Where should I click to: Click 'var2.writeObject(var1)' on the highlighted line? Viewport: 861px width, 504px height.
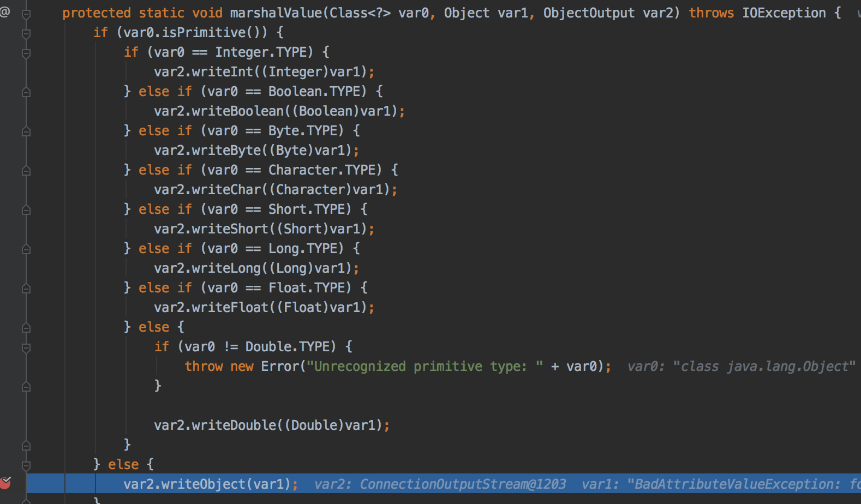[207, 484]
